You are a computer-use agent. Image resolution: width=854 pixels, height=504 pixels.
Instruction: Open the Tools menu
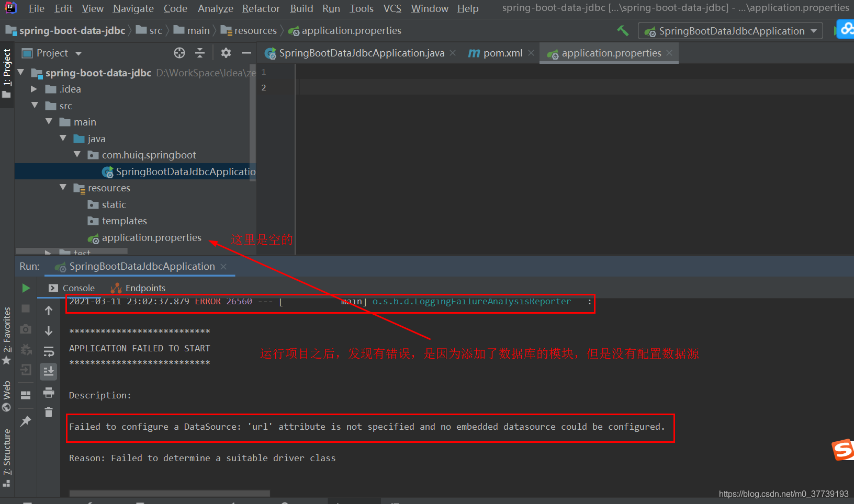362,8
